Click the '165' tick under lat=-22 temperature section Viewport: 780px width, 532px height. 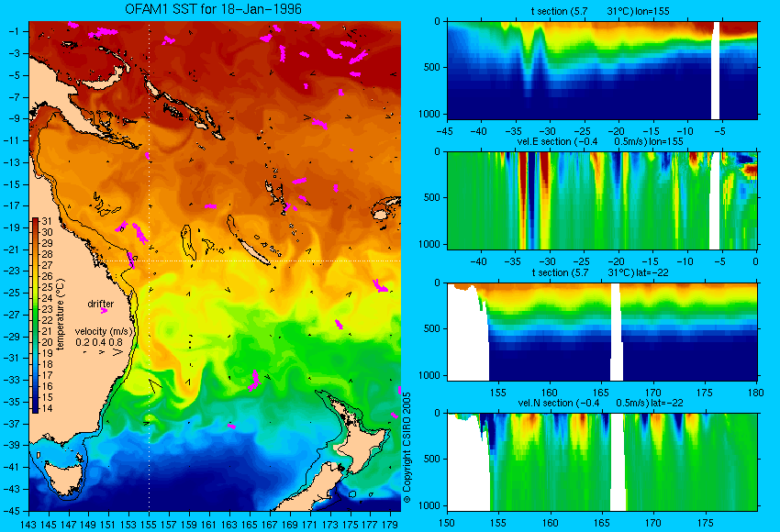601,393
